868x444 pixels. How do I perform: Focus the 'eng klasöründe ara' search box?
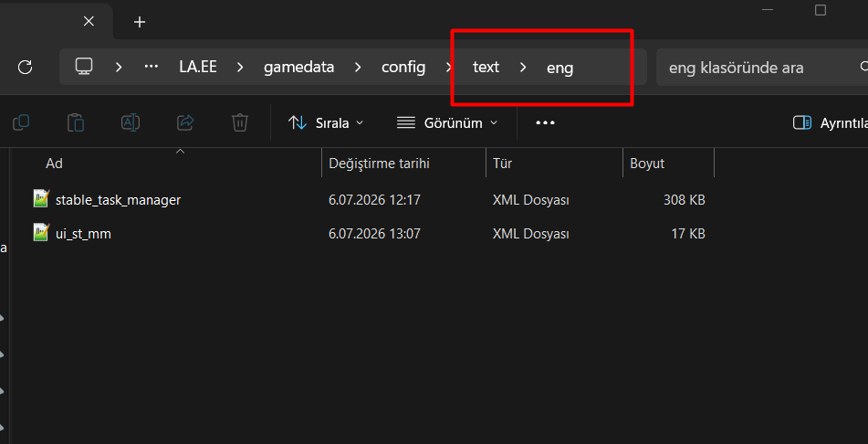click(x=762, y=68)
